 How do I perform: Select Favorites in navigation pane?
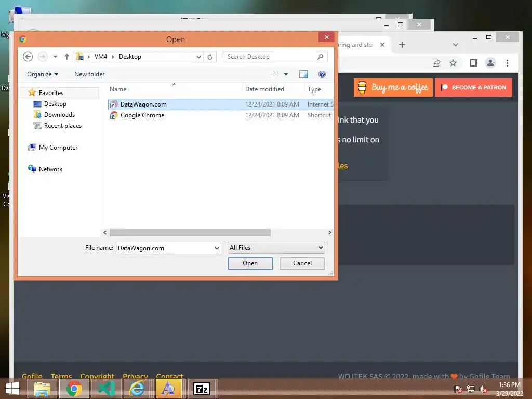pos(51,92)
